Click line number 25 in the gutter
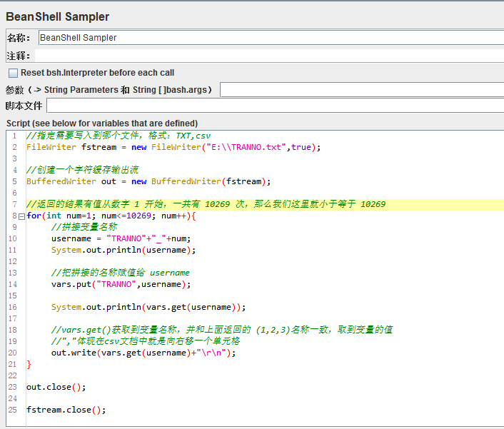 pyautogui.click(x=13, y=410)
